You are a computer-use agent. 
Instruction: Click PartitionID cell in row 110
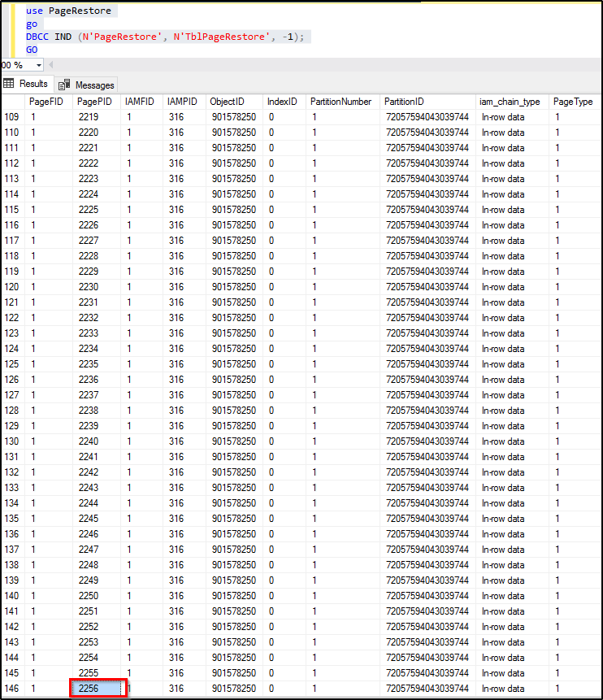(427, 133)
